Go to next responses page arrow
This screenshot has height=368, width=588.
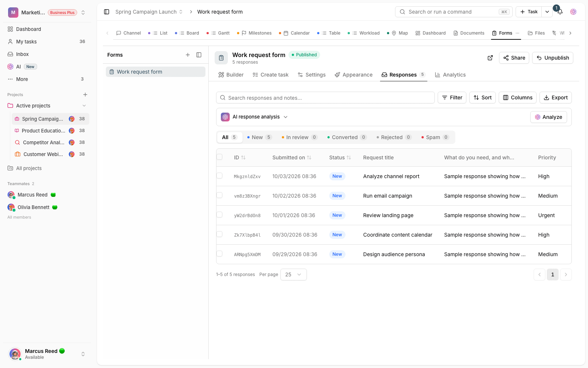coord(566,275)
